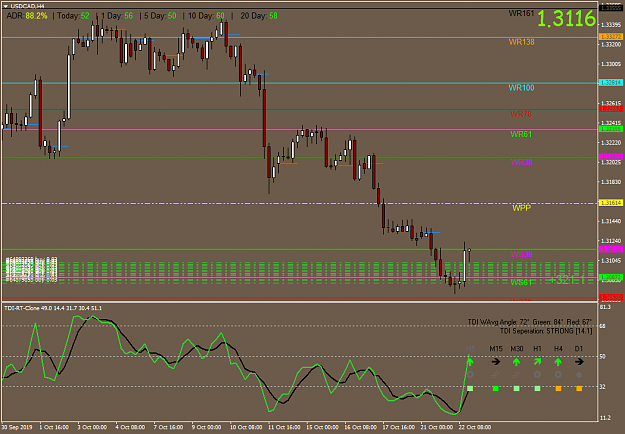The height and width of the screenshot is (434, 625).
Task: Click the filled gray dot under D1 arrow
Action: (579, 375)
